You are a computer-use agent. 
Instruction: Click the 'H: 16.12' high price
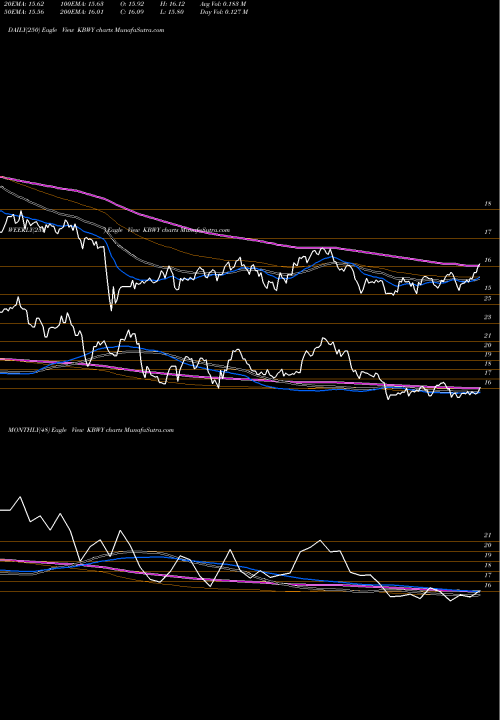[173, 4]
